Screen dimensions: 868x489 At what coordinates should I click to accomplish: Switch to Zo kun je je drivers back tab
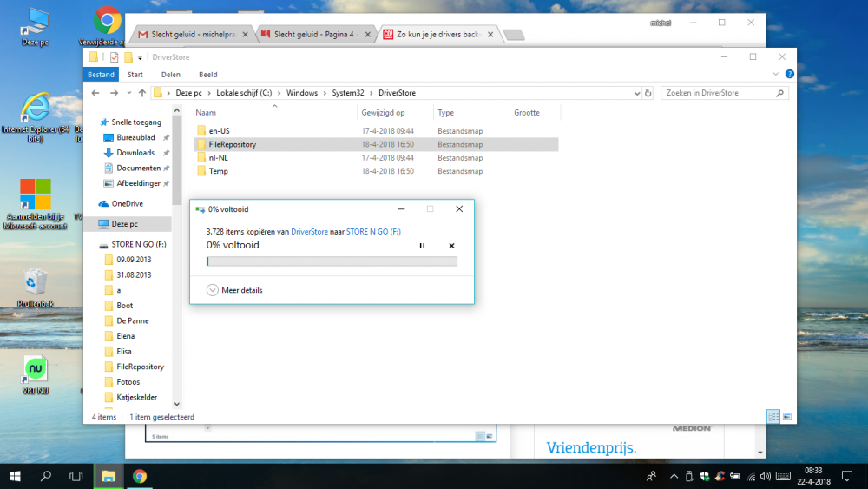coord(437,35)
